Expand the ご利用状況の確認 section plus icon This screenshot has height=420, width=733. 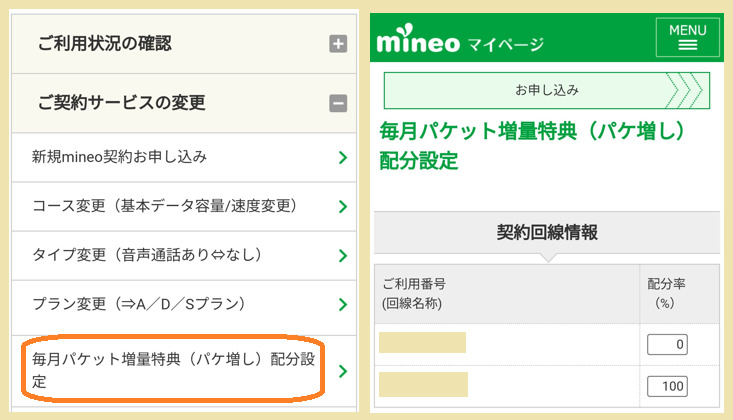338,44
